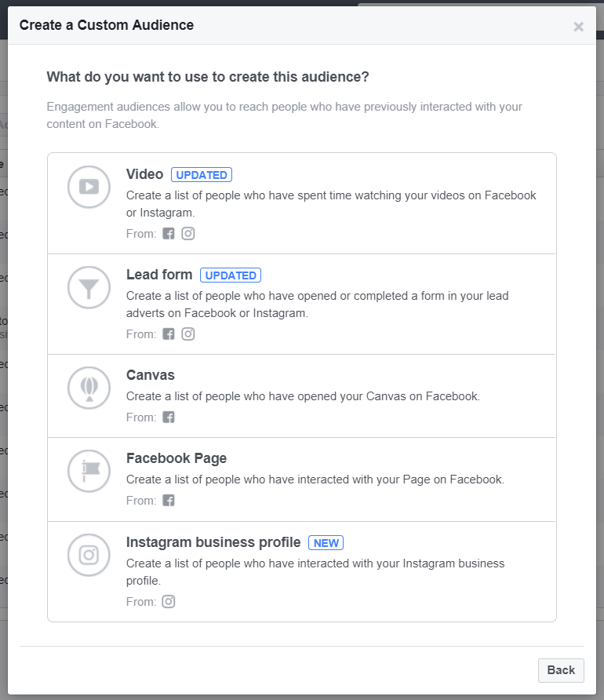Click the Instagram icon under Lead form
Viewport: 604px width, 700px height.
point(187,334)
